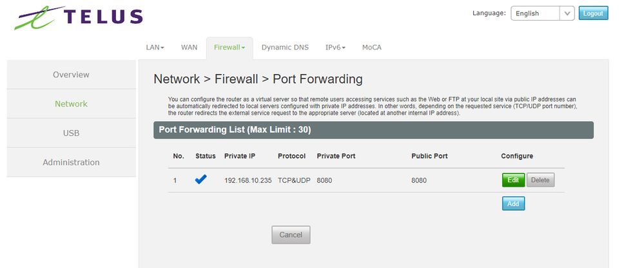Add a new port forwarding rule
The image size is (644, 268).
click(x=513, y=204)
